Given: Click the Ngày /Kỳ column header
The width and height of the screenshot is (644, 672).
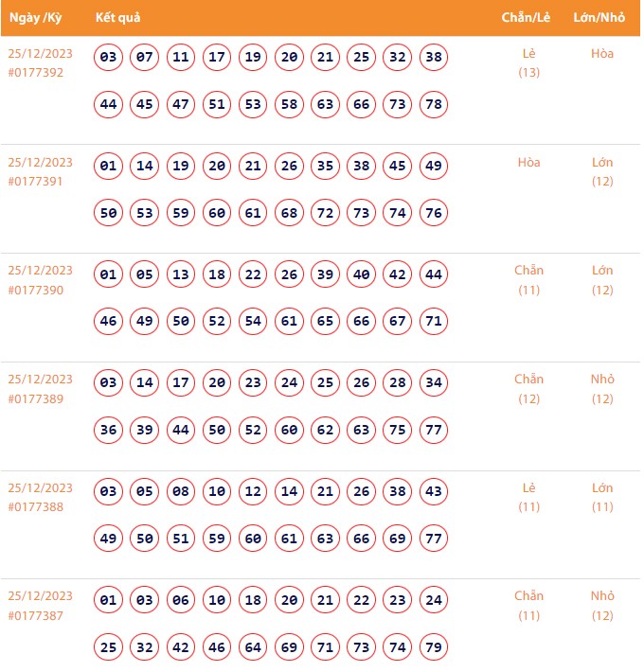Looking at the screenshot, I should click(x=34, y=18).
